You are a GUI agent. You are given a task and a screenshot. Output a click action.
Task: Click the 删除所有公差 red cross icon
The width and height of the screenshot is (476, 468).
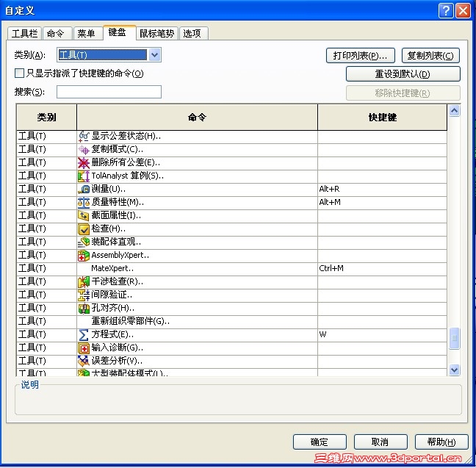[x=84, y=163]
